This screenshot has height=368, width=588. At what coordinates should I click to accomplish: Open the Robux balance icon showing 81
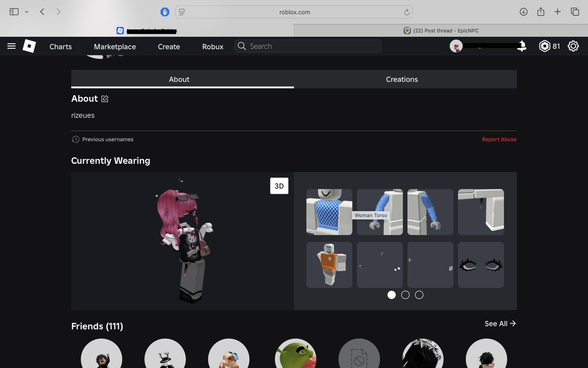[544, 46]
